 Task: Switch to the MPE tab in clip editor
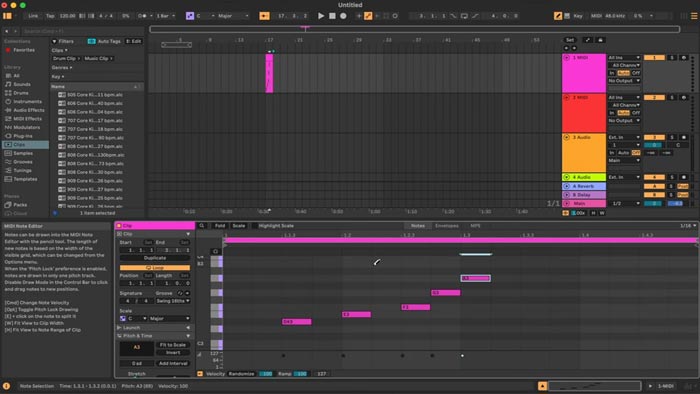(475, 226)
